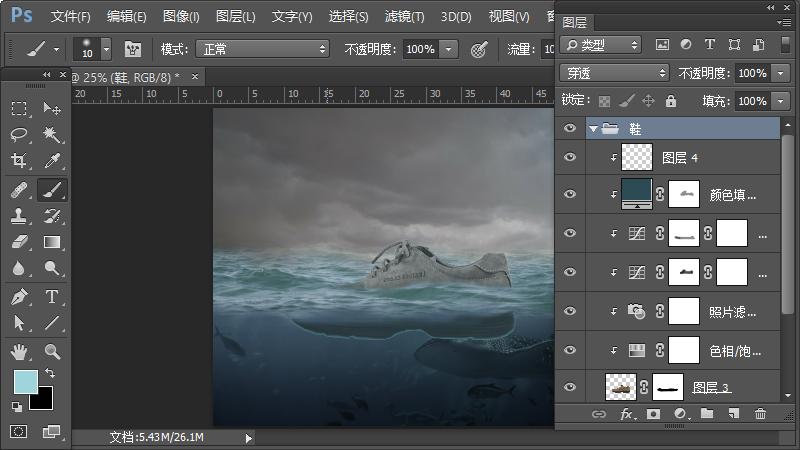Create a new layer
Image resolution: width=800 pixels, height=450 pixels.
[734, 413]
